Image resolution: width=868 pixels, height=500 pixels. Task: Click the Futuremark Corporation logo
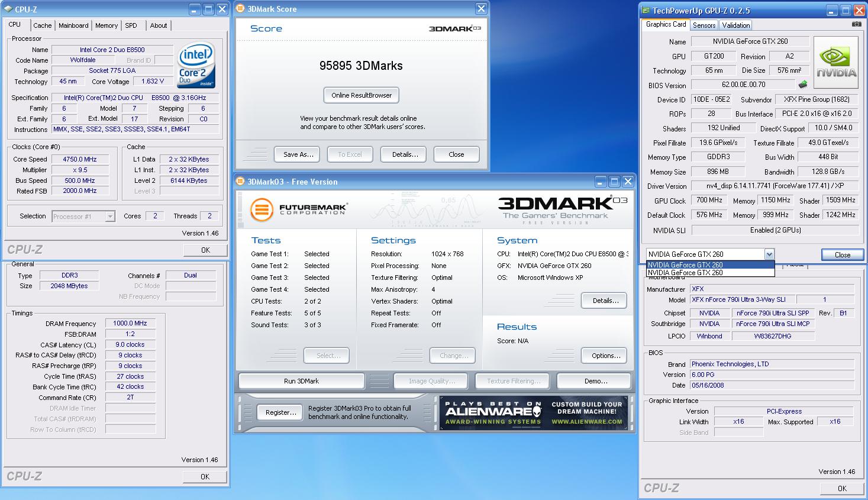point(299,209)
